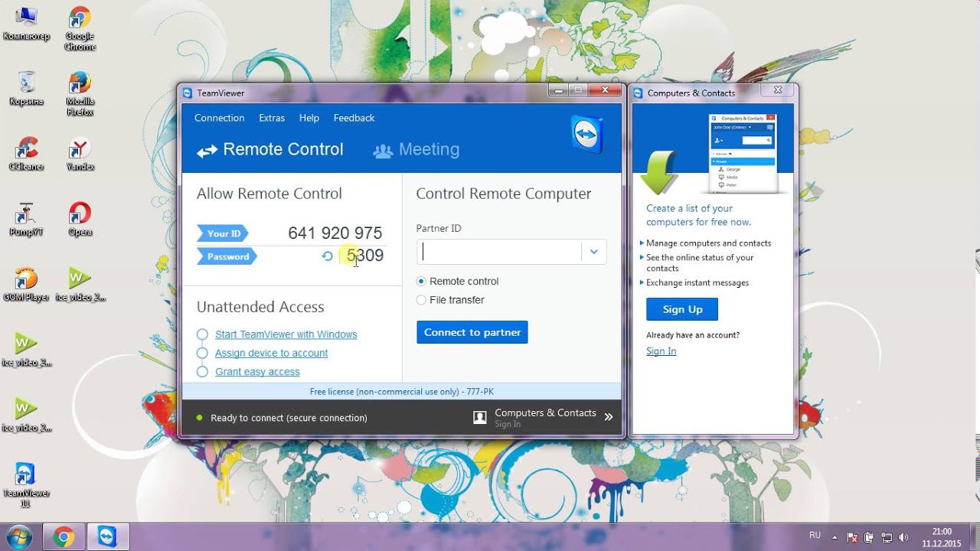980x551 pixels.
Task: Click the network tray icon
Action: point(887,537)
